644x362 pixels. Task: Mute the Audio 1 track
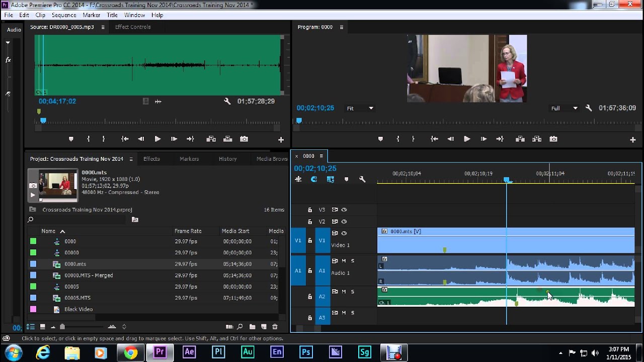tap(344, 260)
